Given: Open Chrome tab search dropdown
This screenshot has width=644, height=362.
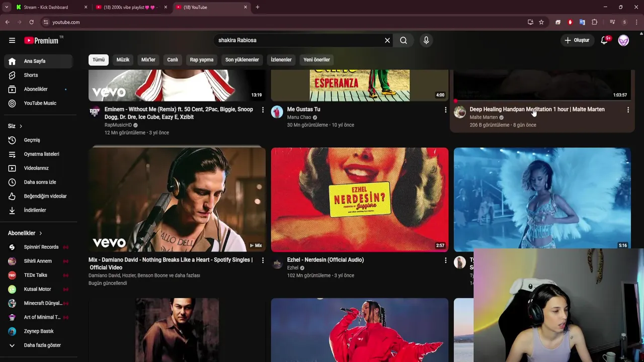Looking at the screenshot, I should coord(6,8).
